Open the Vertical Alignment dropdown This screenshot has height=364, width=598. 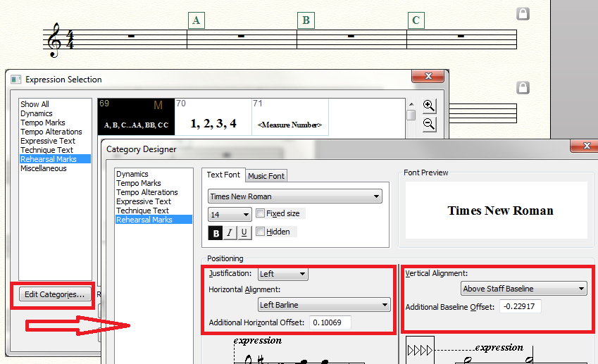(523, 288)
